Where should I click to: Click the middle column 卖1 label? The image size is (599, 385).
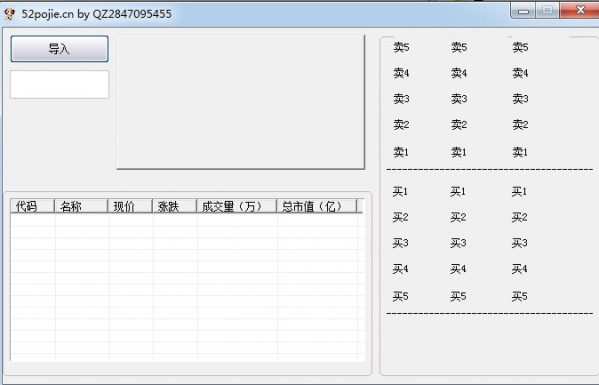(458, 152)
